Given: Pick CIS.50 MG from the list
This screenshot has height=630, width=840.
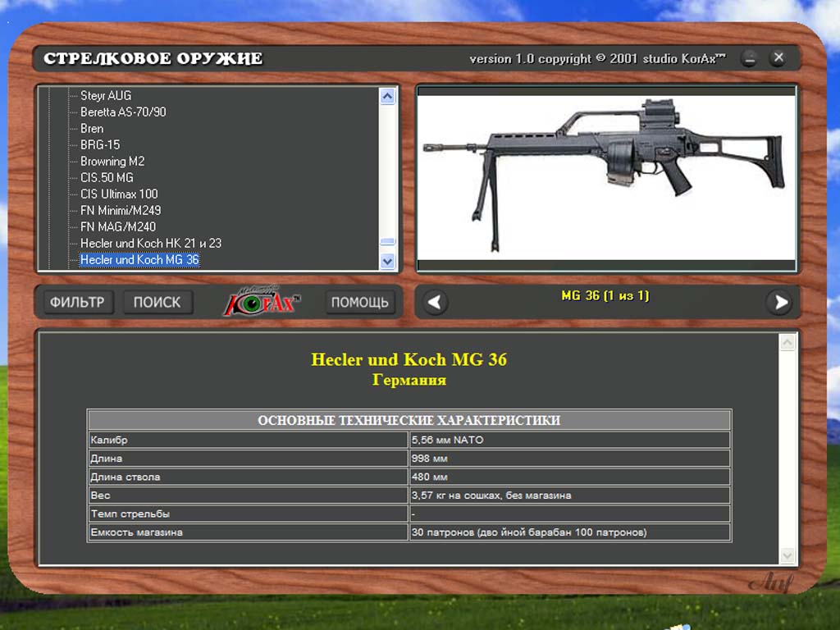Looking at the screenshot, I should tap(107, 178).
